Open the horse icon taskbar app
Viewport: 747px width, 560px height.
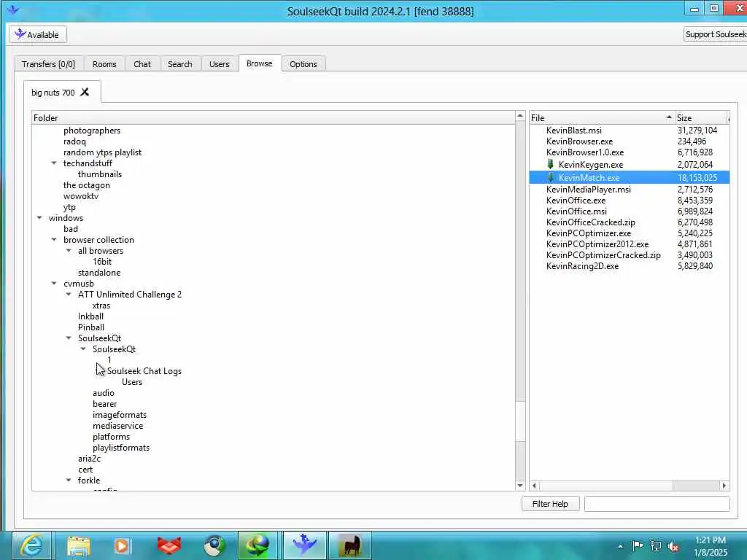349,545
